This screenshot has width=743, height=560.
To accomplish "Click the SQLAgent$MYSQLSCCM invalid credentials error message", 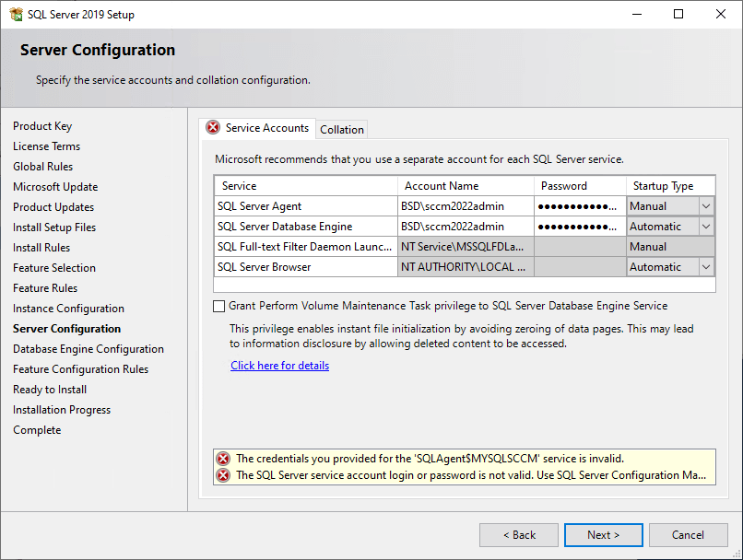I will click(x=430, y=459).
